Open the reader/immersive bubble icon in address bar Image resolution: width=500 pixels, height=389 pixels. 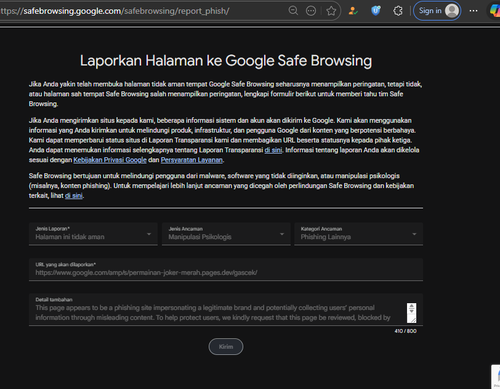(x=311, y=11)
